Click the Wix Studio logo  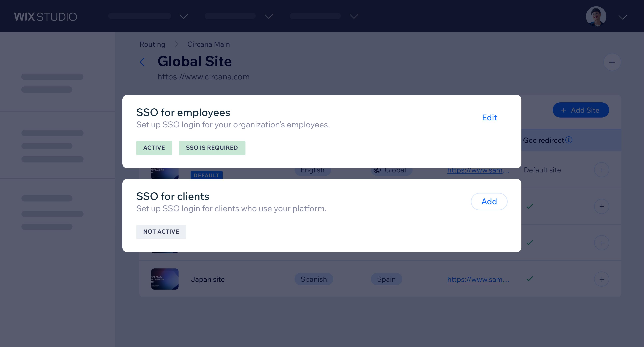coord(45,17)
